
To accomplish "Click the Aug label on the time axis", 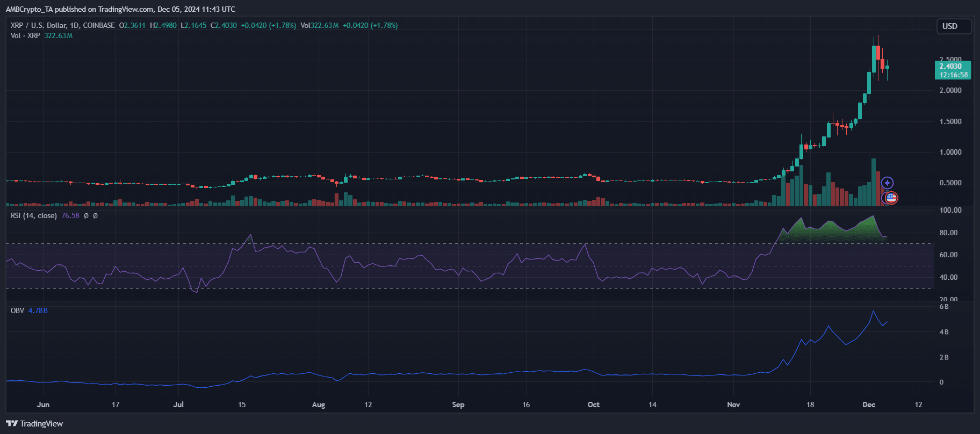I will click(x=319, y=404).
